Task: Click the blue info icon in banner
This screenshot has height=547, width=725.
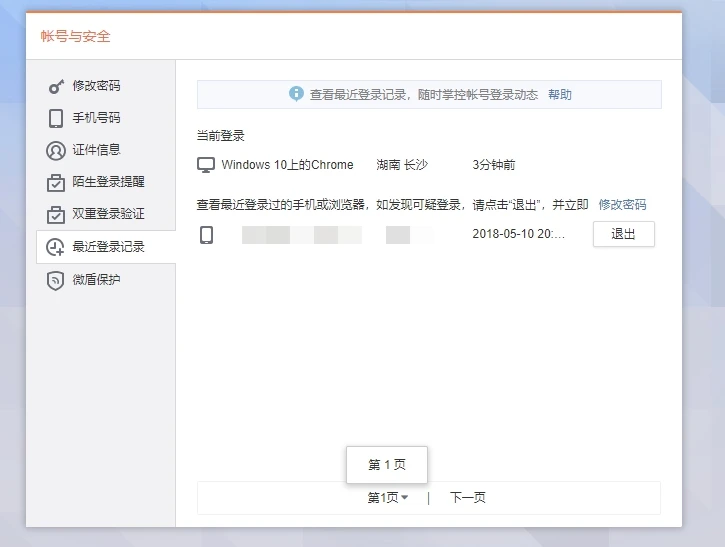Action: tap(296, 94)
